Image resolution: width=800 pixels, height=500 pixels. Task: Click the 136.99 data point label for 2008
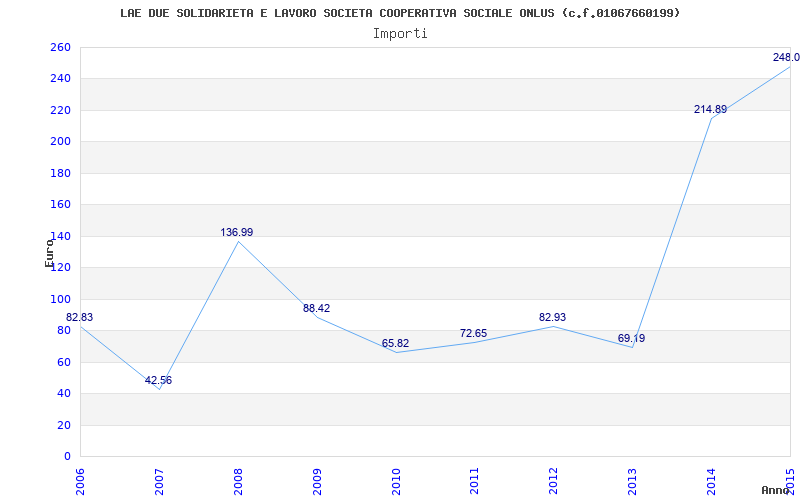237,232
